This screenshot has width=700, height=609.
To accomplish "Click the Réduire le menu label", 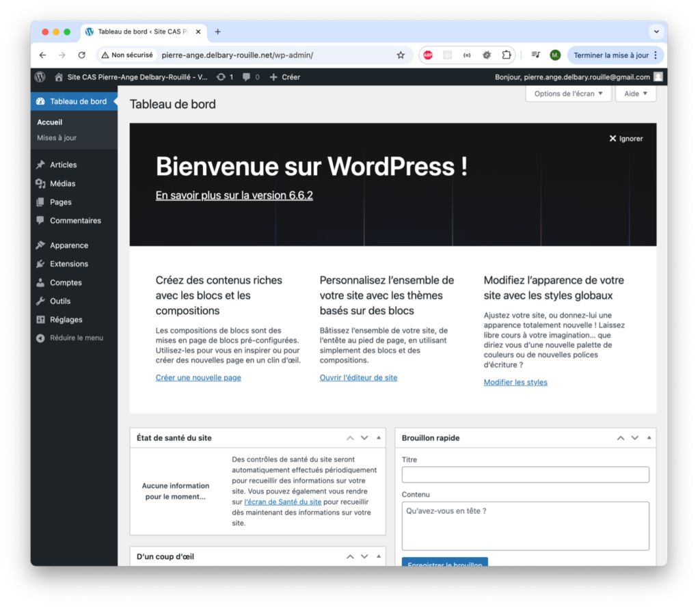I will click(x=77, y=338).
